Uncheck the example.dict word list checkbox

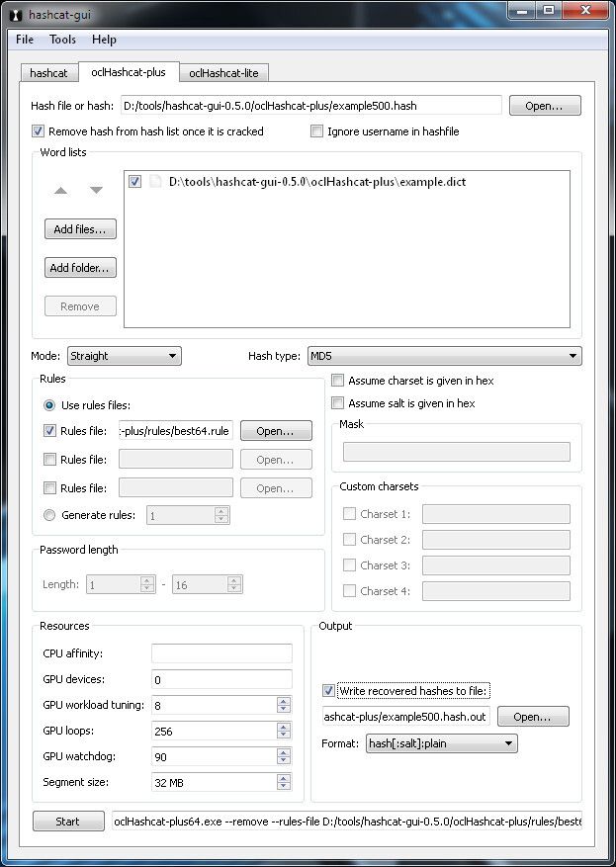pyautogui.click(x=134, y=181)
